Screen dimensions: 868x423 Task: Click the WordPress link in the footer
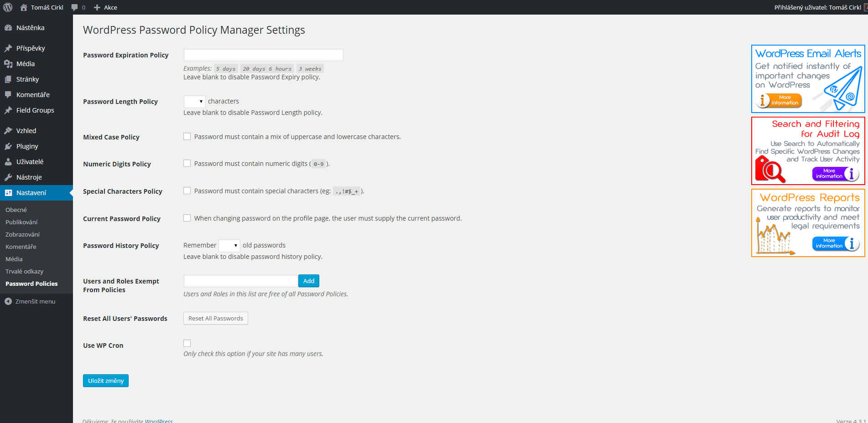pyautogui.click(x=159, y=421)
